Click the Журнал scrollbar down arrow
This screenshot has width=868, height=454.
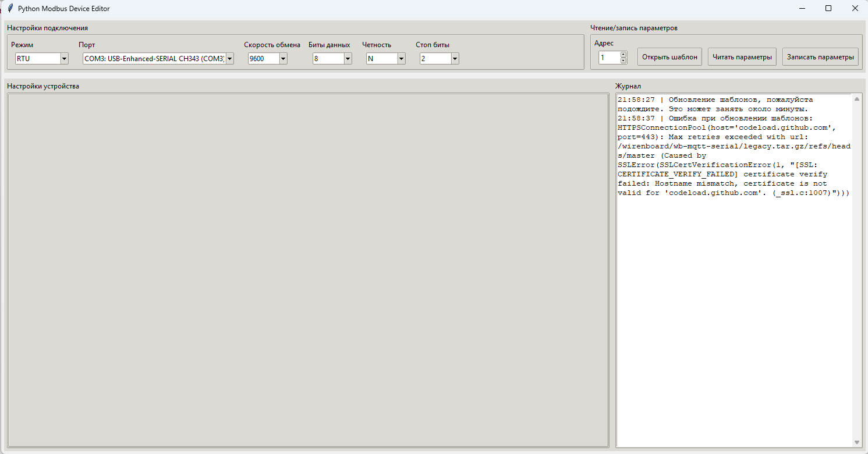click(x=856, y=443)
